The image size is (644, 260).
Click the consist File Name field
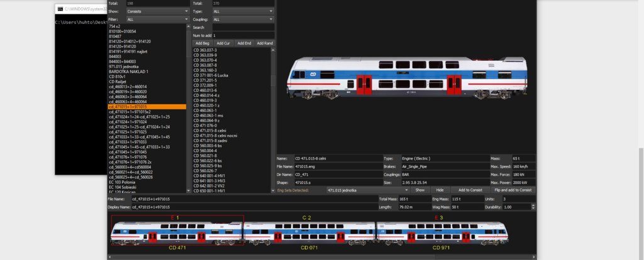tap(254, 199)
